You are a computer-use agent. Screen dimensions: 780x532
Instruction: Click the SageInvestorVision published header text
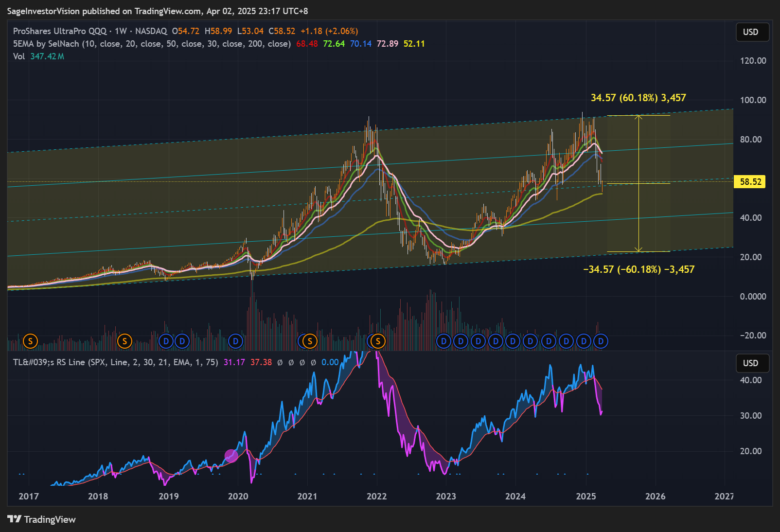[x=158, y=11]
